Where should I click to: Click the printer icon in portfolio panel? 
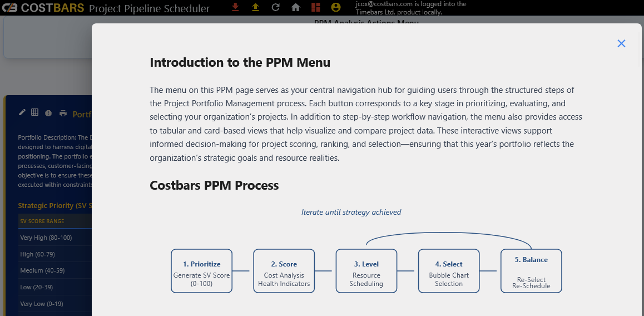(x=63, y=113)
